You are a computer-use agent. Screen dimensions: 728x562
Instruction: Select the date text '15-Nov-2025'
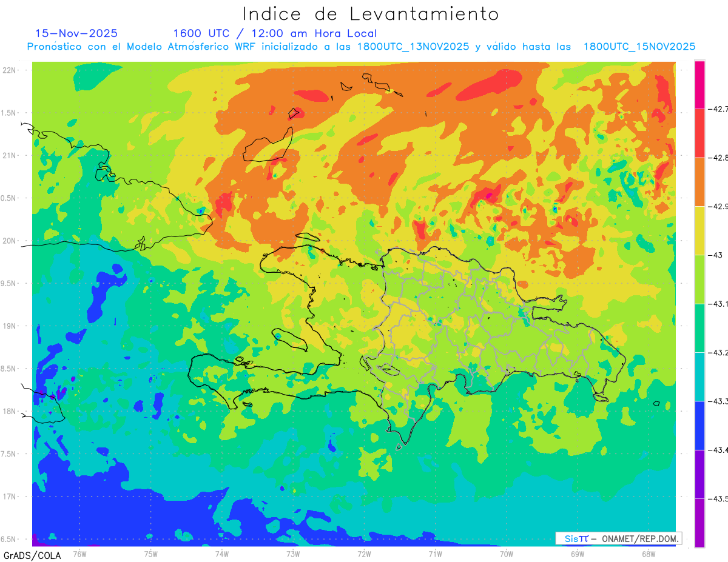(x=76, y=33)
